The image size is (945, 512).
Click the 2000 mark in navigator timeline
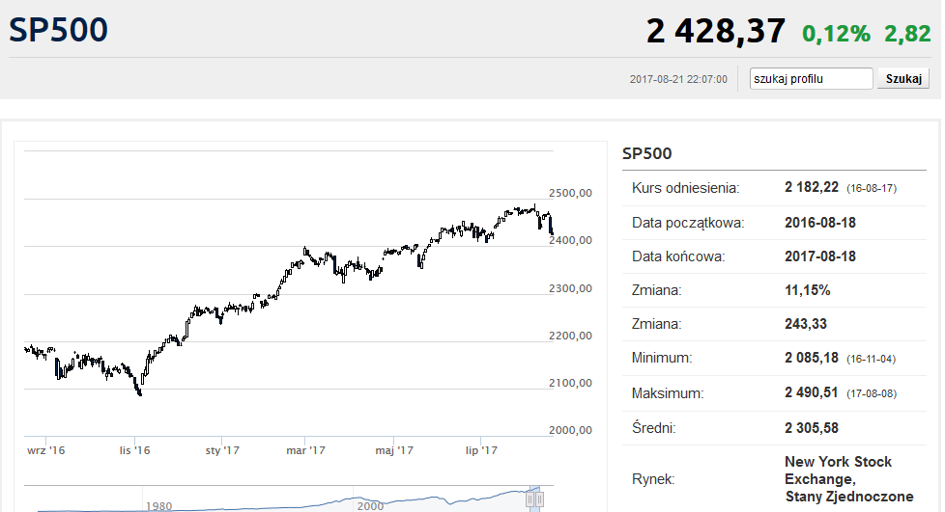click(x=369, y=506)
